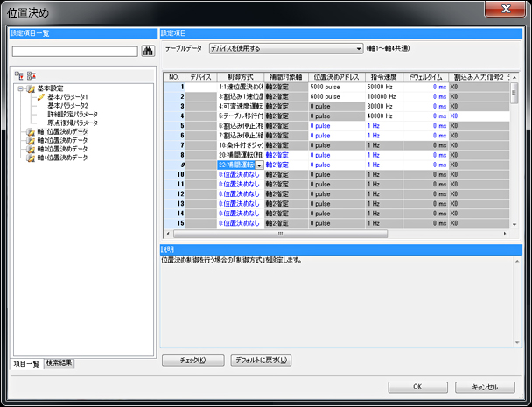Confirm with the OK button
532x407 pixels.
[x=417, y=387]
